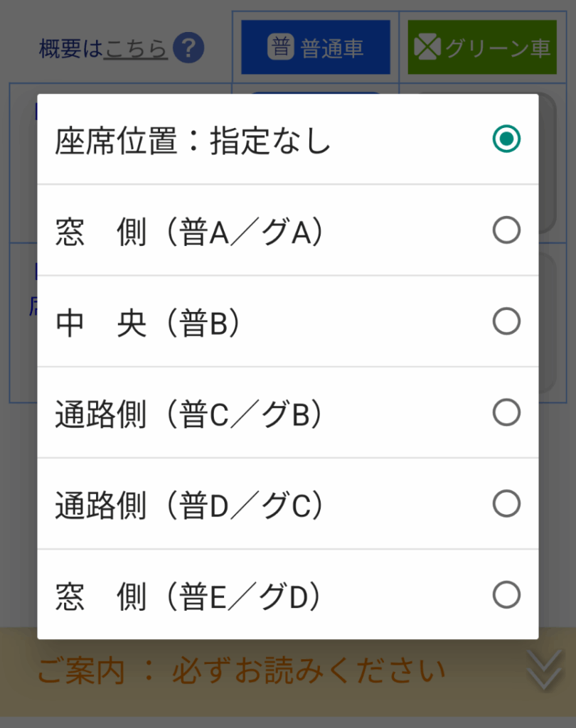
Task: Choose the 窓側（普A／グA） option text
Action: pos(189,232)
